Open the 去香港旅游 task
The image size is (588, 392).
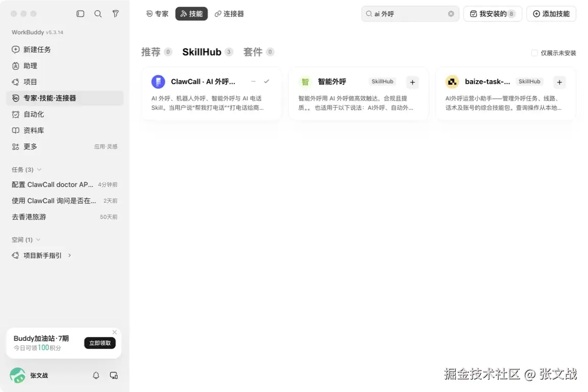(65, 217)
